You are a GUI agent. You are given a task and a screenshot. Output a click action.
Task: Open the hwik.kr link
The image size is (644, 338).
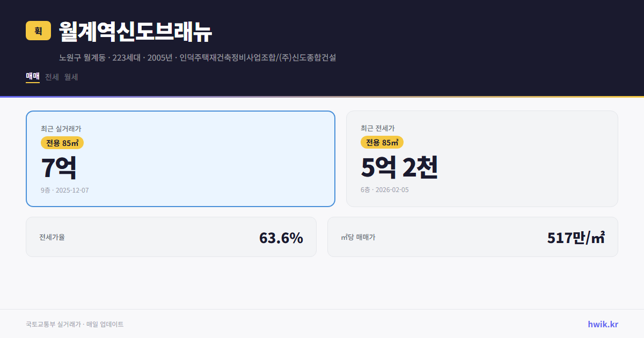click(603, 324)
